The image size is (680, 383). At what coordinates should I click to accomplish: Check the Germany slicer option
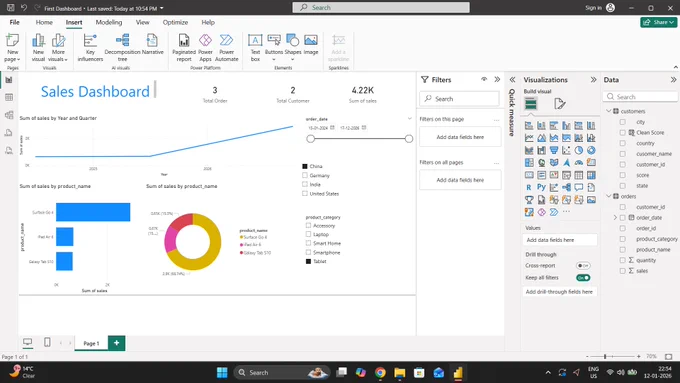305,175
